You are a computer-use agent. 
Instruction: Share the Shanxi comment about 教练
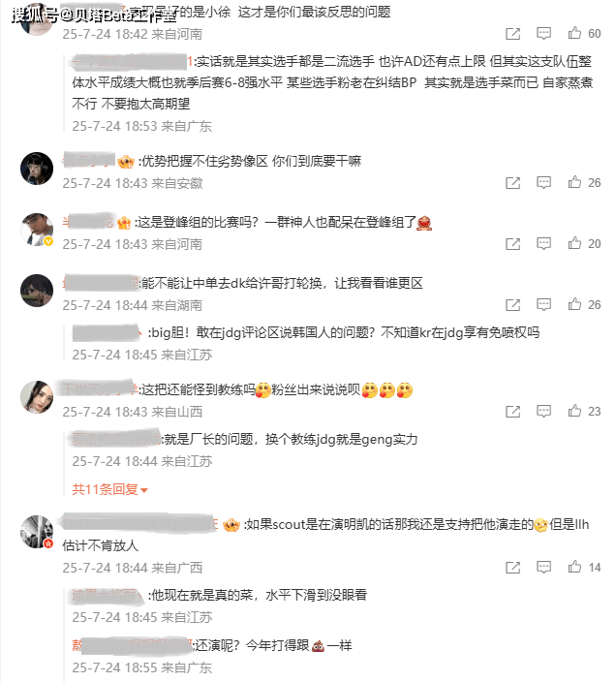pyautogui.click(x=513, y=412)
